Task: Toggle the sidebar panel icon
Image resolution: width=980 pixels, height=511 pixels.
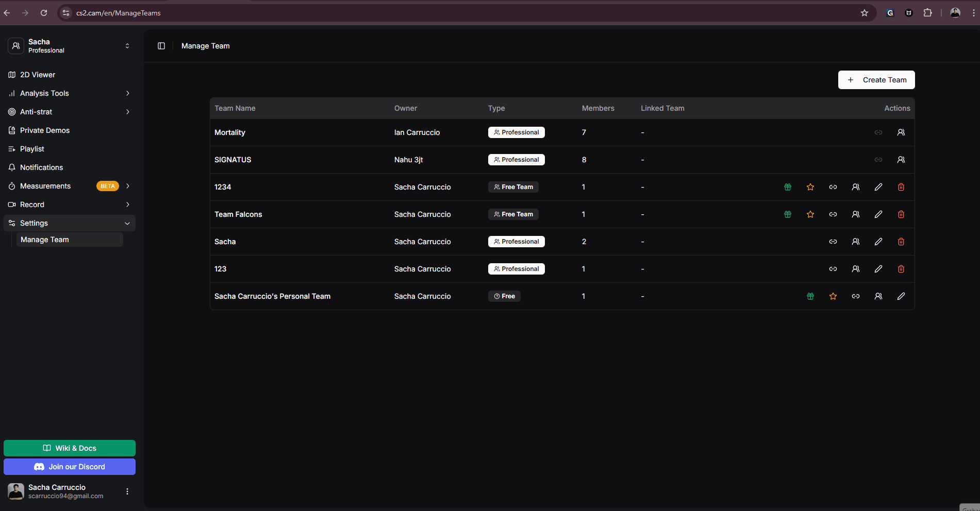Action: [161, 46]
